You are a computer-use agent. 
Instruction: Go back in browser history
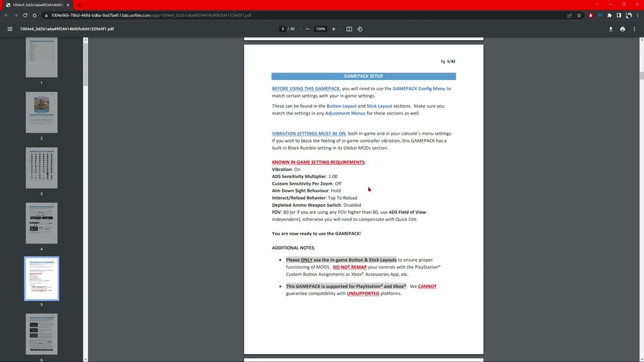(7, 15)
